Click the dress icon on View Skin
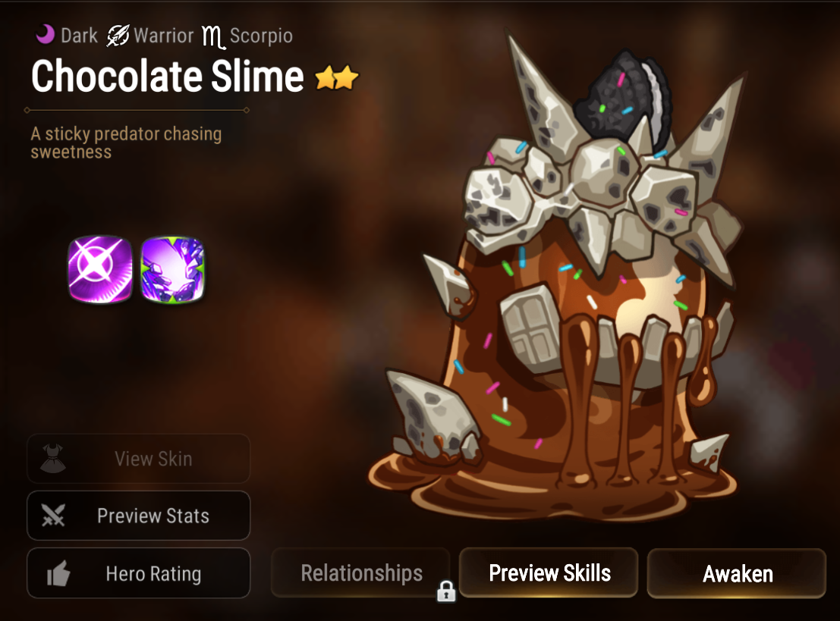Viewport: 840px width, 621px height. pyautogui.click(x=53, y=459)
